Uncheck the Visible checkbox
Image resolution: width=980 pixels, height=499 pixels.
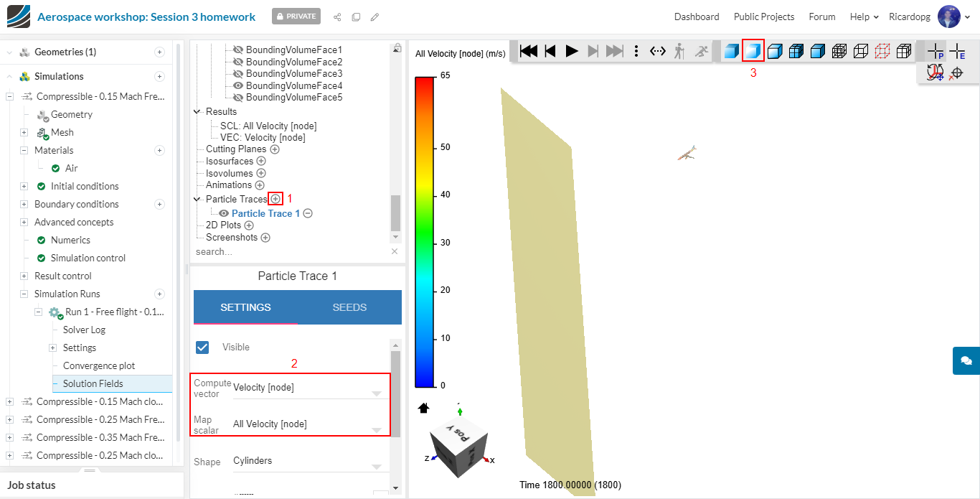[x=202, y=347]
